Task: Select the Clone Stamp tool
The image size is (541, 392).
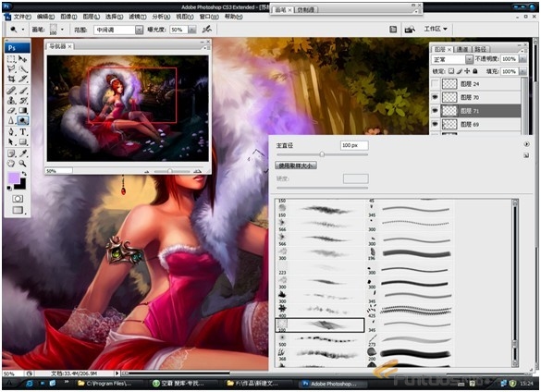Action: coord(11,101)
